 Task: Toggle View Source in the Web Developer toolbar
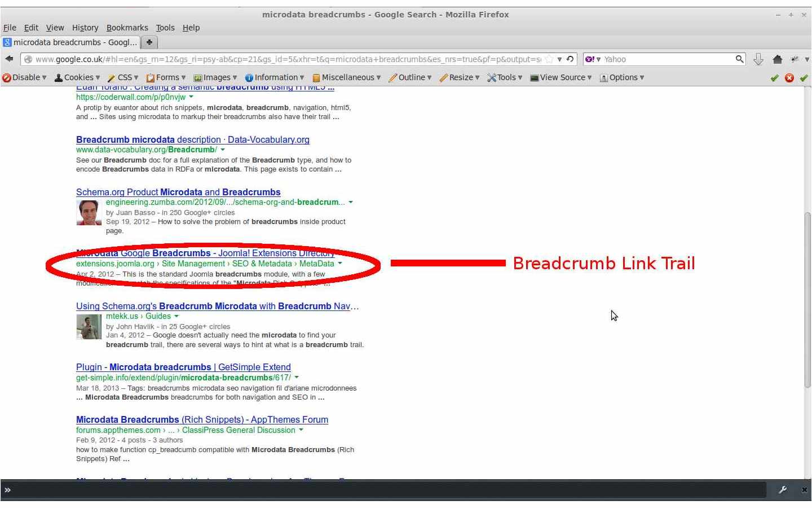coord(561,77)
